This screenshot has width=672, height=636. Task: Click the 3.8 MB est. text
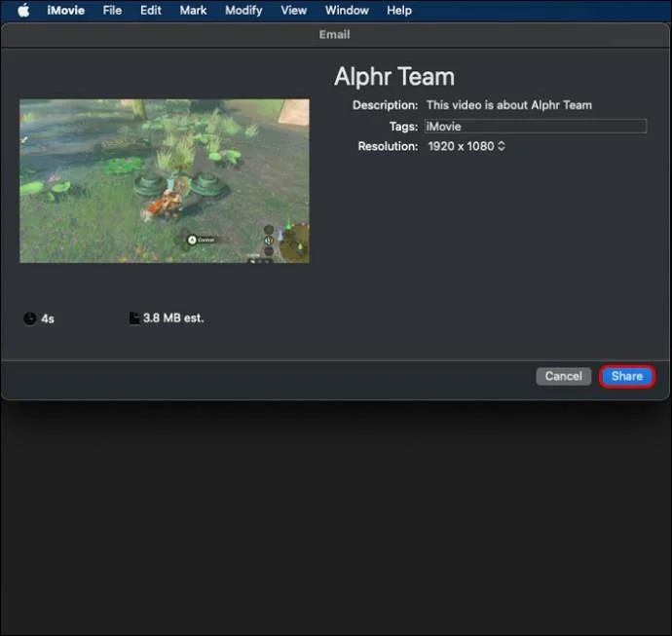[173, 318]
